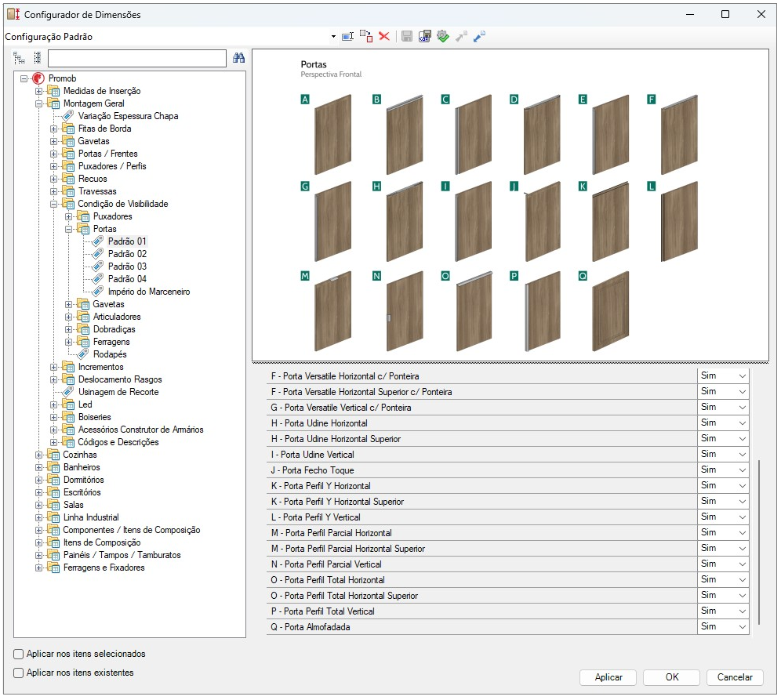Click the blue arrow icon in toolbar
This screenshot has height=700, width=781.
tap(479, 36)
